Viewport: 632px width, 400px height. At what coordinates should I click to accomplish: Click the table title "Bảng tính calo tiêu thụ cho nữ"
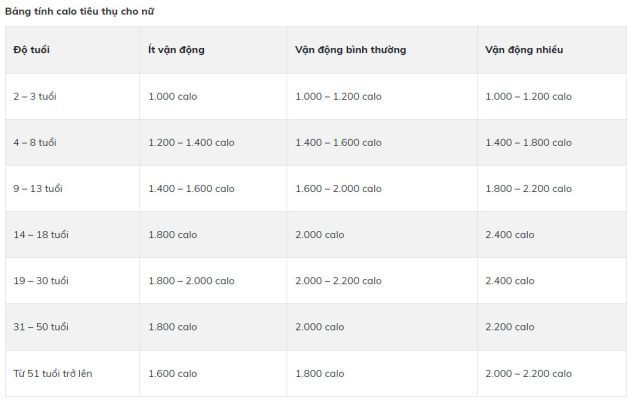pos(79,11)
